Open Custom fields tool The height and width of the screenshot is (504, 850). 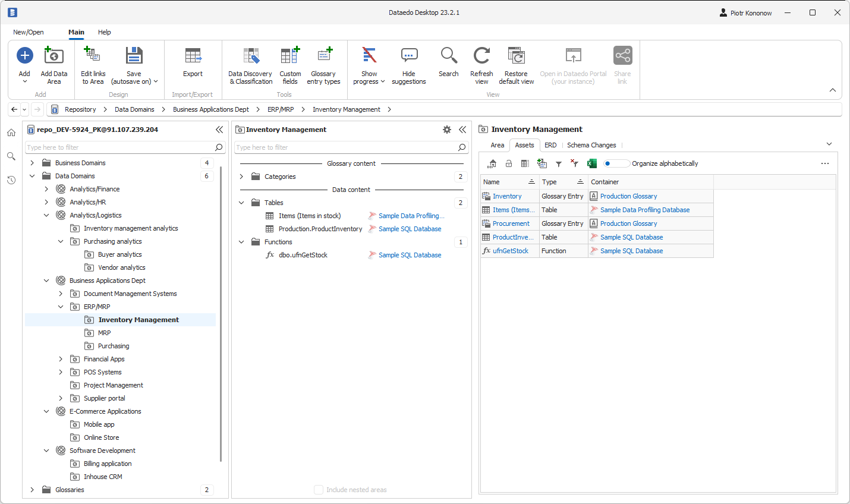pyautogui.click(x=290, y=65)
